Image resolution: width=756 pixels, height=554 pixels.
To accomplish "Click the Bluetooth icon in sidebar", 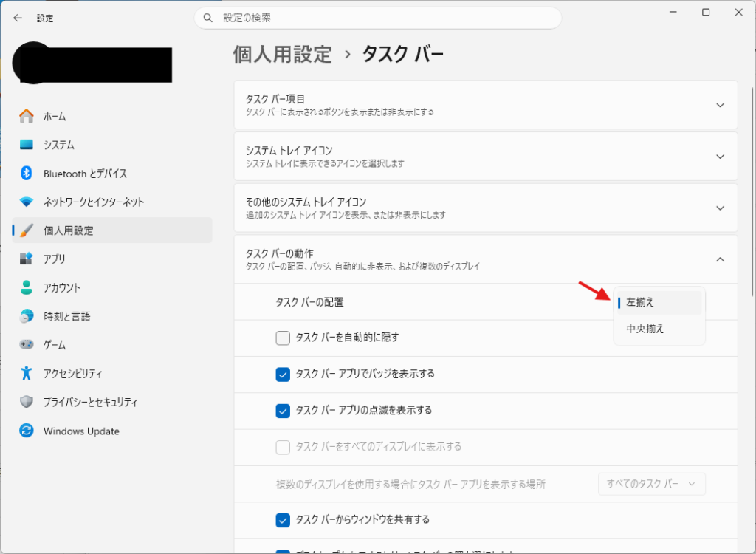I will pyautogui.click(x=27, y=174).
